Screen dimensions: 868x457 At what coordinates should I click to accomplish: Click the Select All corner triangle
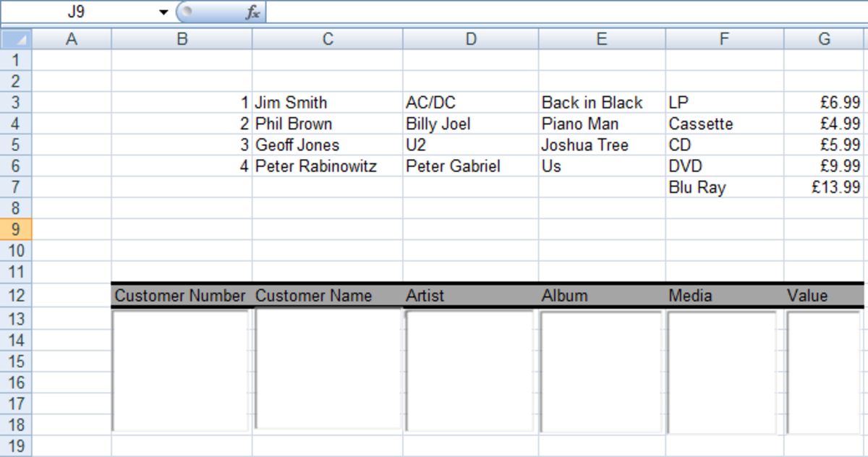coord(17,39)
